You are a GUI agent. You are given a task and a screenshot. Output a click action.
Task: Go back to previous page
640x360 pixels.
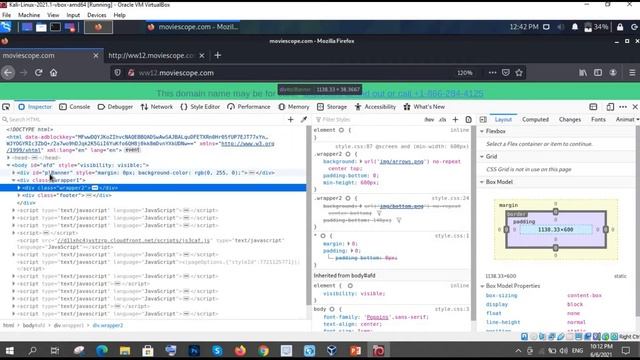pyautogui.click(x=8, y=73)
